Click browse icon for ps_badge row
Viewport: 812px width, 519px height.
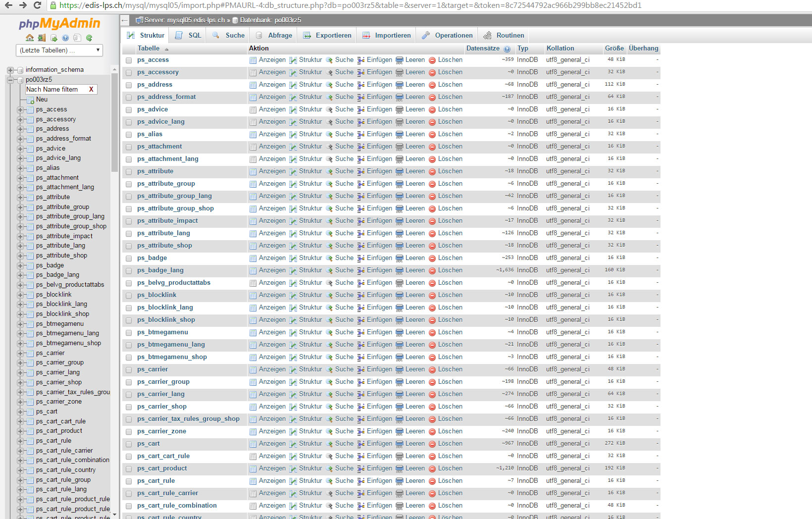[253, 258]
